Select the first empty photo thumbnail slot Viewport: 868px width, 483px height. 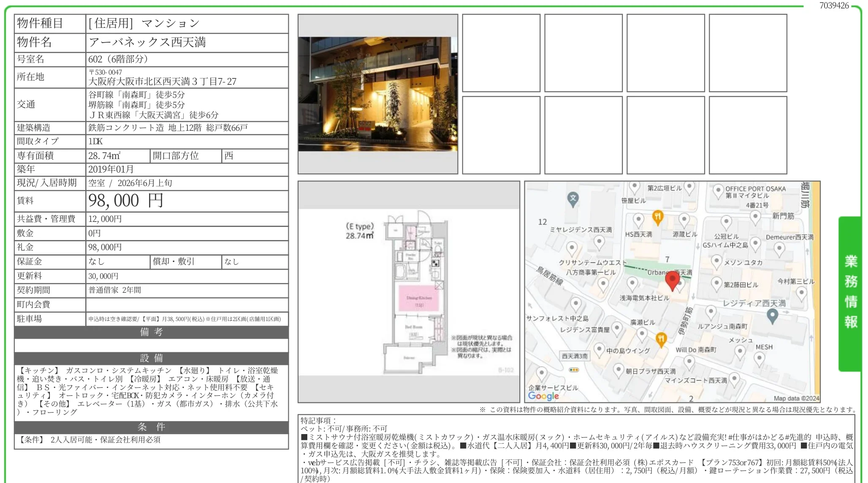(x=501, y=53)
